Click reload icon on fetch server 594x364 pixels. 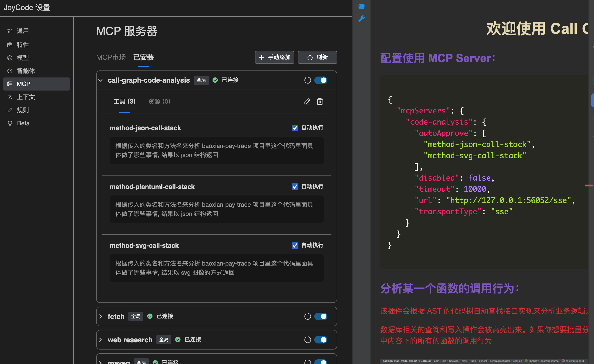pos(307,316)
